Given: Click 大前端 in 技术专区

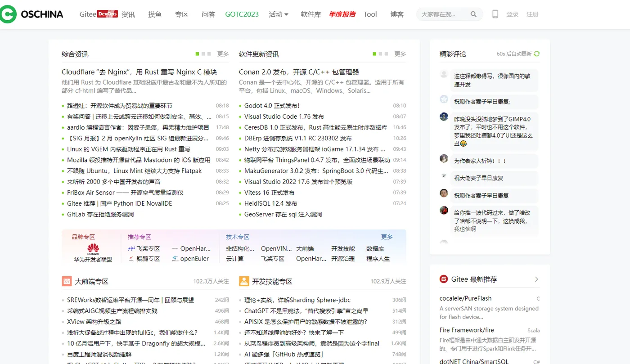Looking at the screenshot, I should pyautogui.click(x=305, y=248).
